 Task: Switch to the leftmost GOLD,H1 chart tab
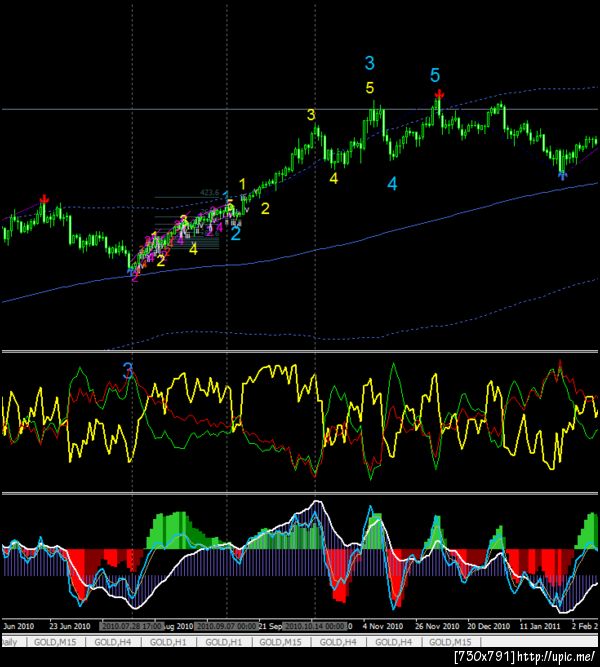point(168,641)
